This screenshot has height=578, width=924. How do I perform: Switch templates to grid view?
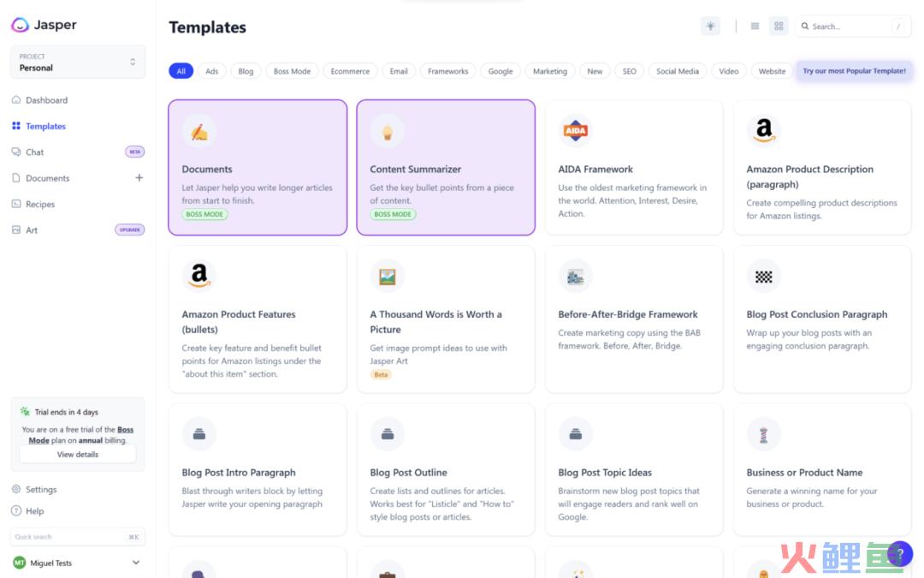point(779,26)
